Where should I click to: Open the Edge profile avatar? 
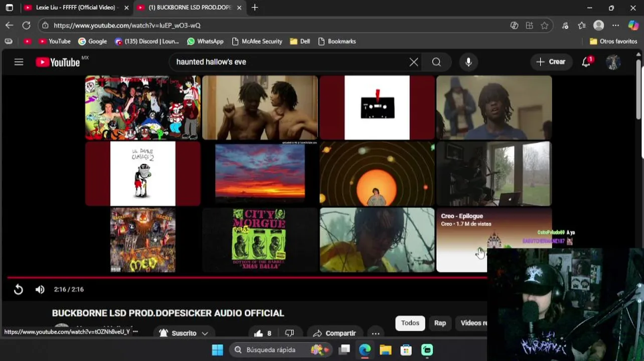tap(598, 25)
